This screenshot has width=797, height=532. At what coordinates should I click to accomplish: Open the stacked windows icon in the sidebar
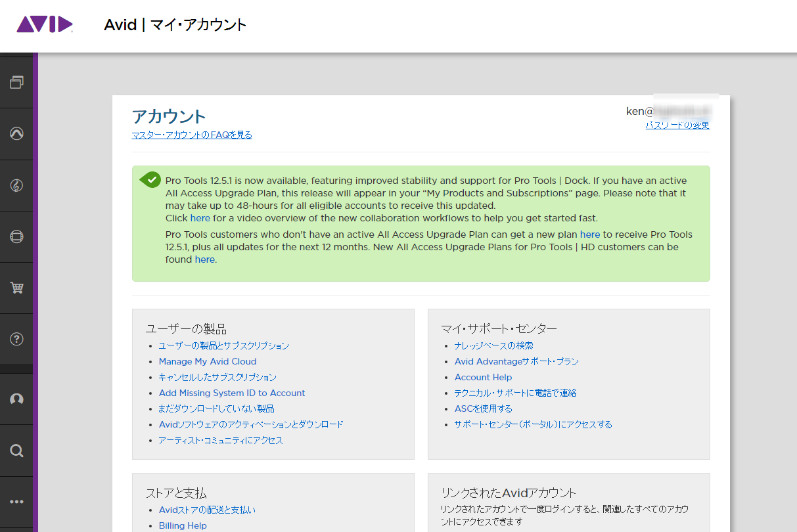click(x=17, y=82)
